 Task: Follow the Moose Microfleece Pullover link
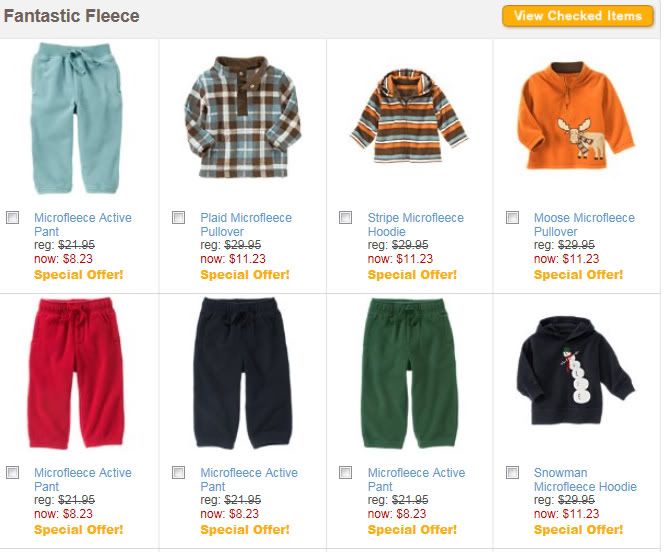coord(584,225)
